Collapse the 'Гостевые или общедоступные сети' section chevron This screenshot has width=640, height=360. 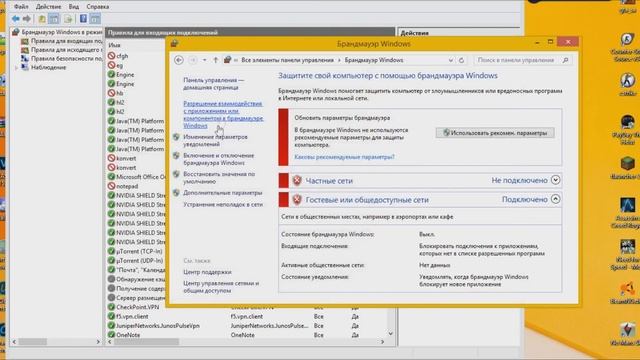555,199
